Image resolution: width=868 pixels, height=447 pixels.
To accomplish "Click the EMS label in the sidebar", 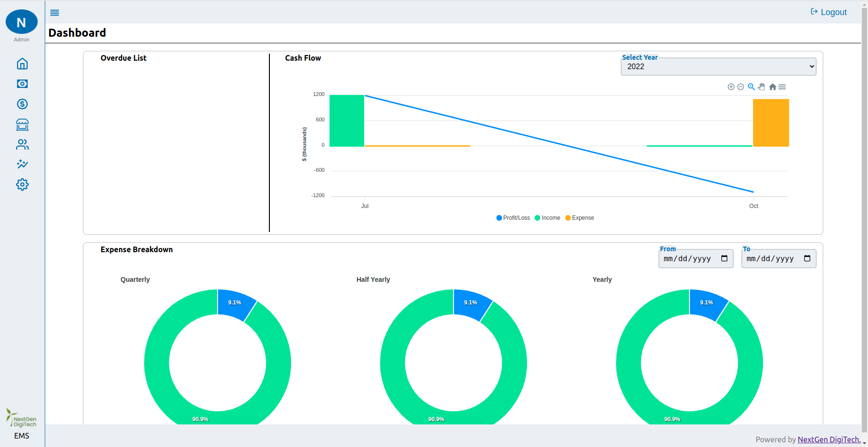I will pyautogui.click(x=22, y=436).
